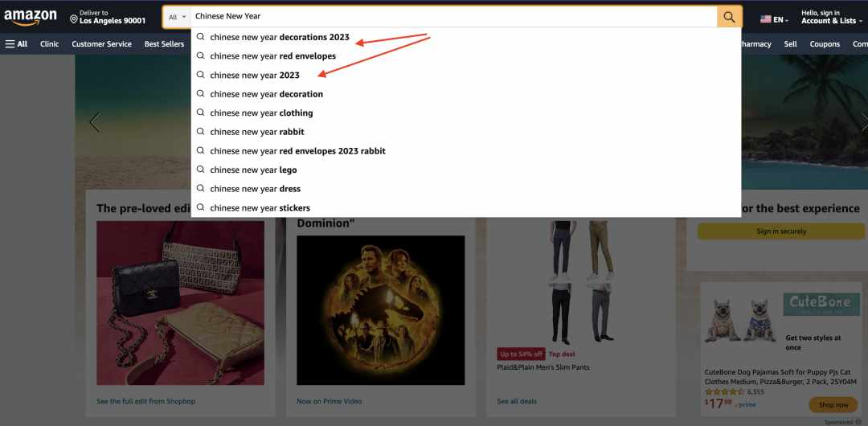Open Best Sellers in navigation bar

(164, 43)
